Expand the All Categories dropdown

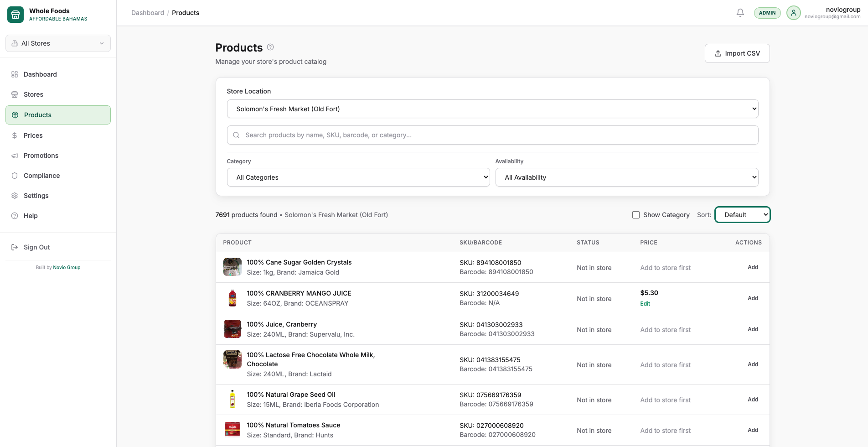tap(358, 177)
